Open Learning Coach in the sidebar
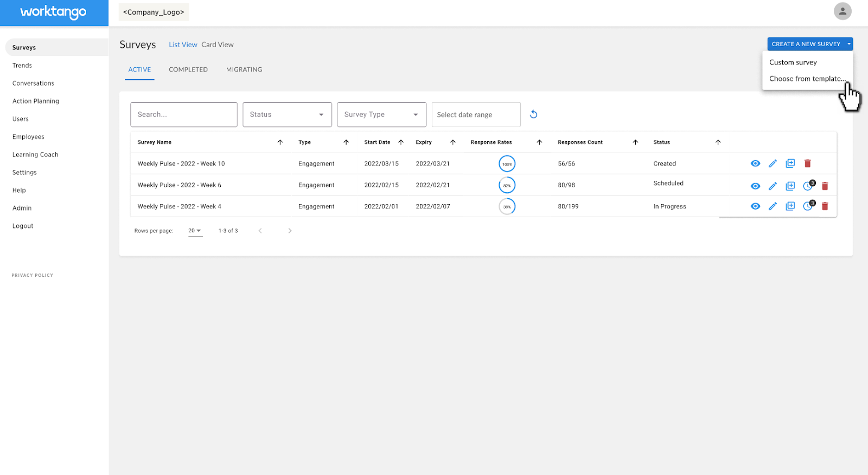 [x=35, y=155]
